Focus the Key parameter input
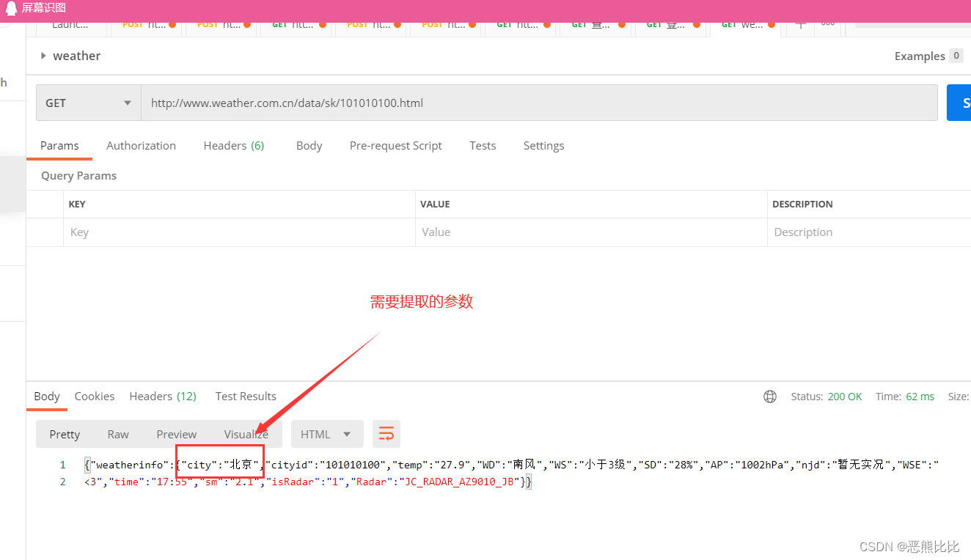Screen dimensions: 971x560 (239, 232)
